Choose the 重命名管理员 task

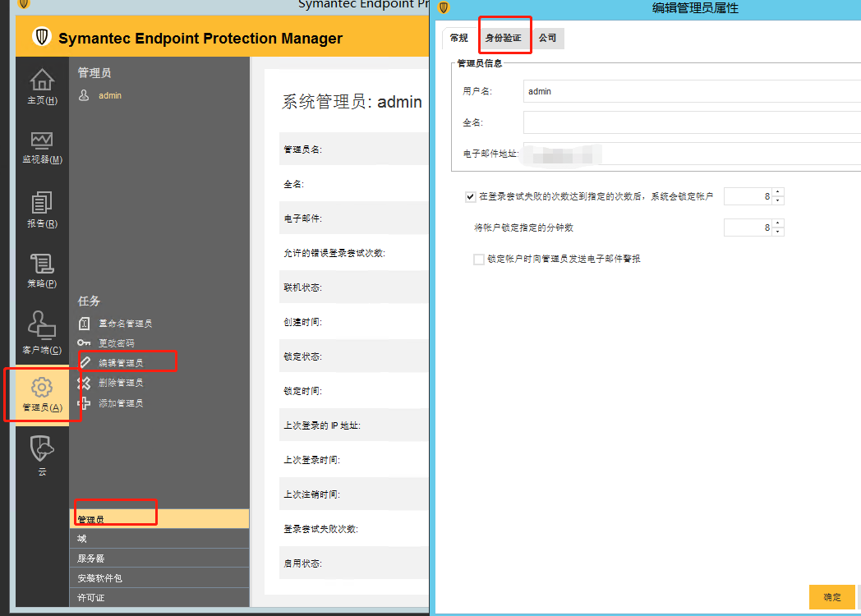pos(125,324)
